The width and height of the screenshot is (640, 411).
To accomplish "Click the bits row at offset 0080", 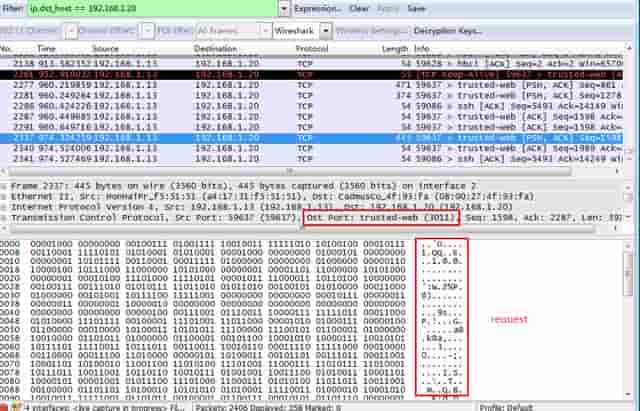I will pyautogui.click(x=218, y=381).
